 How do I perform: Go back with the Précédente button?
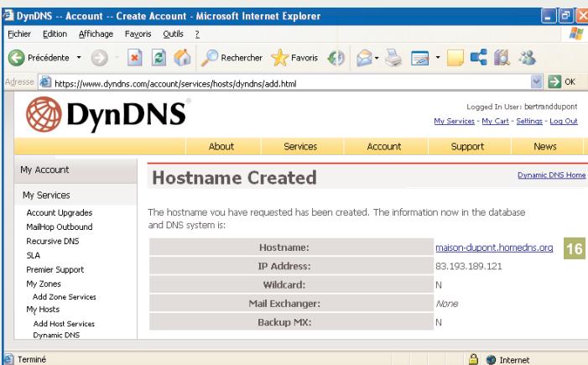click(x=39, y=58)
